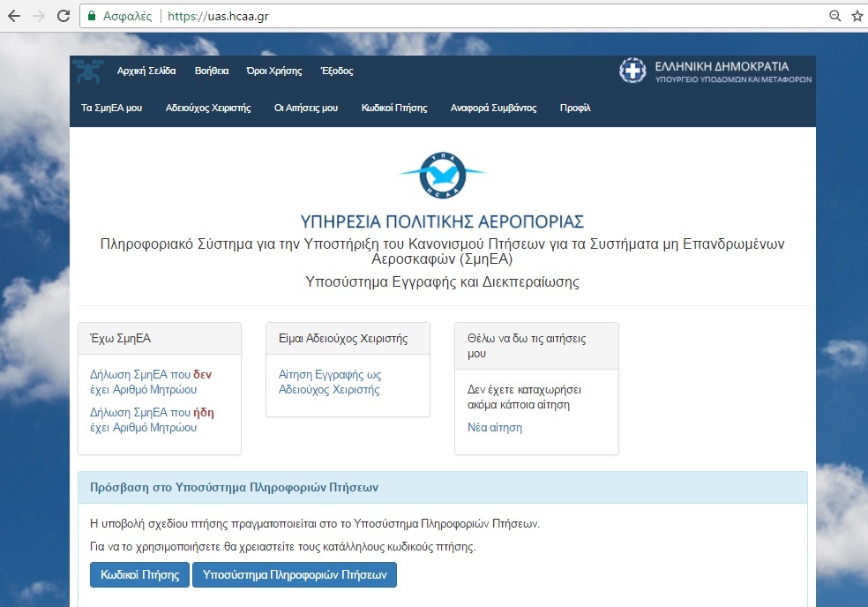Open the Αδειούχος Χειριστής menu item

208,108
